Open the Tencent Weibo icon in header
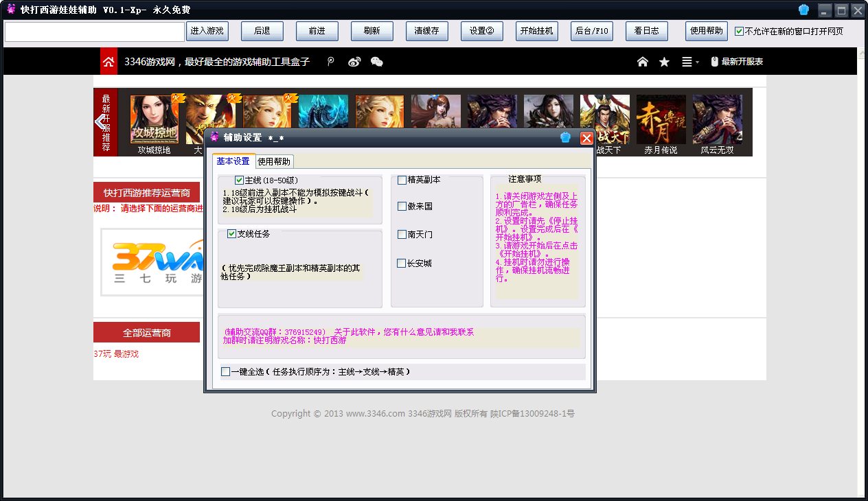Screen dimensions: 868x501 (331, 62)
